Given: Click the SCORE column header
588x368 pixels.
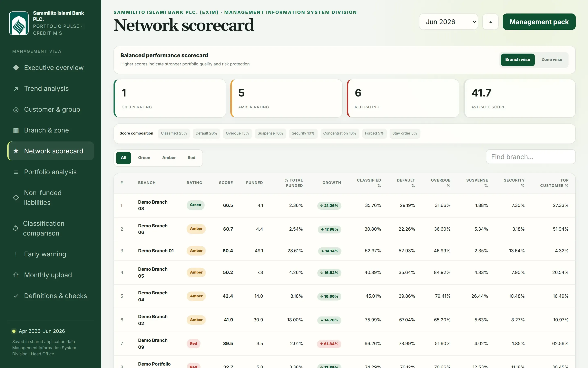Looking at the screenshot, I should pyautogui.click(x=226, y=183).
